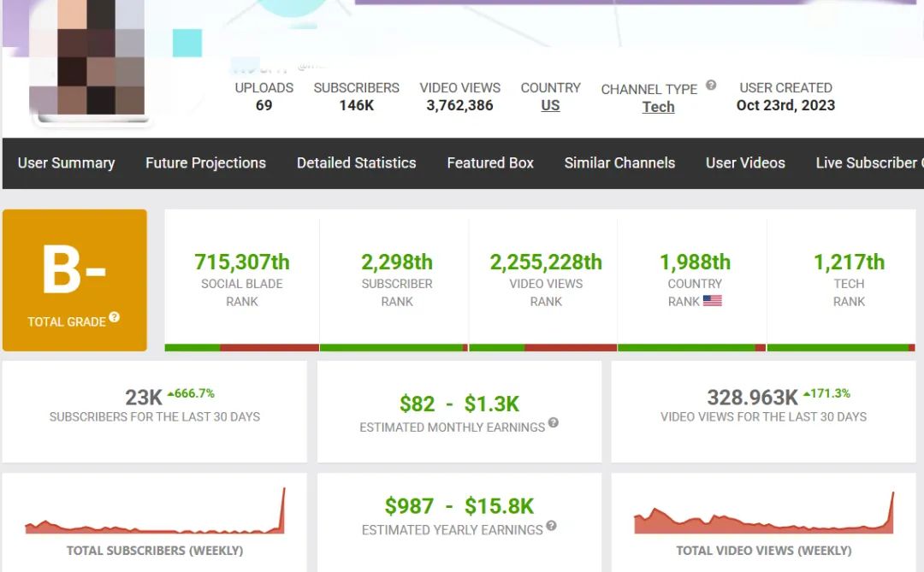Click the B- total grade box
Screen dimensions: 924x572
click(74, 280)
